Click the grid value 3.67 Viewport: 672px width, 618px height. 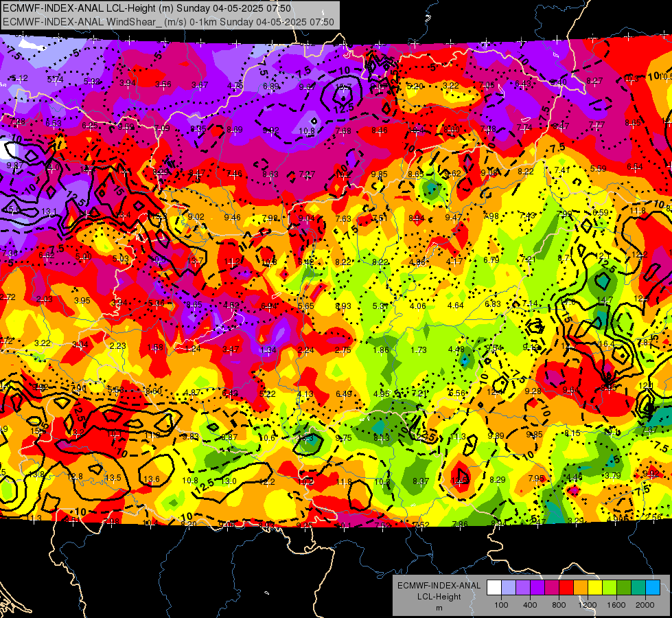pos(200,85)
